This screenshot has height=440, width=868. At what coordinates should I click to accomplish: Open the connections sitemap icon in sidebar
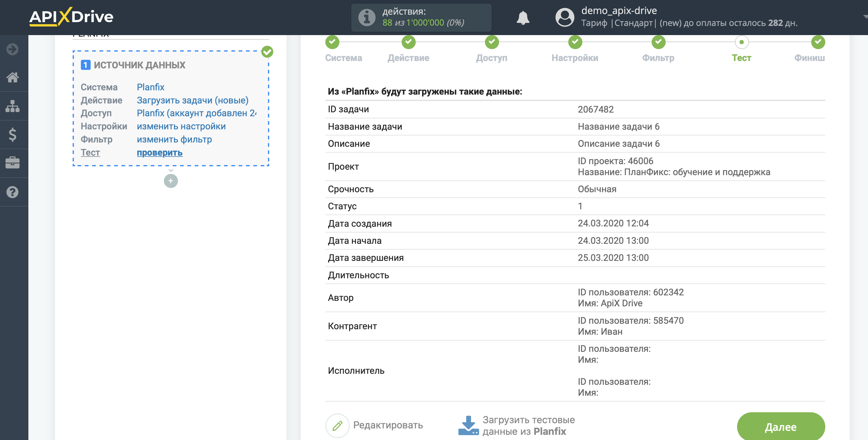click(13, 106)
